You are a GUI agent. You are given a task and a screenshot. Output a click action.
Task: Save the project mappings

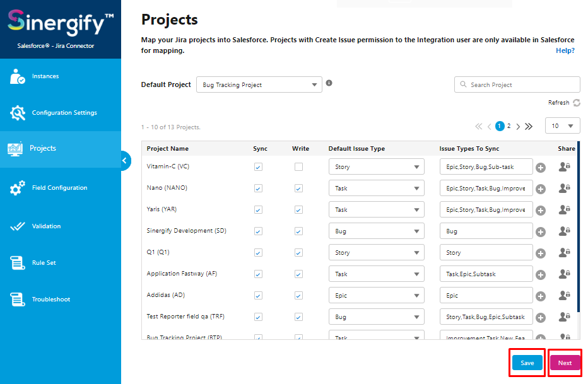click(x=527, y=363)
